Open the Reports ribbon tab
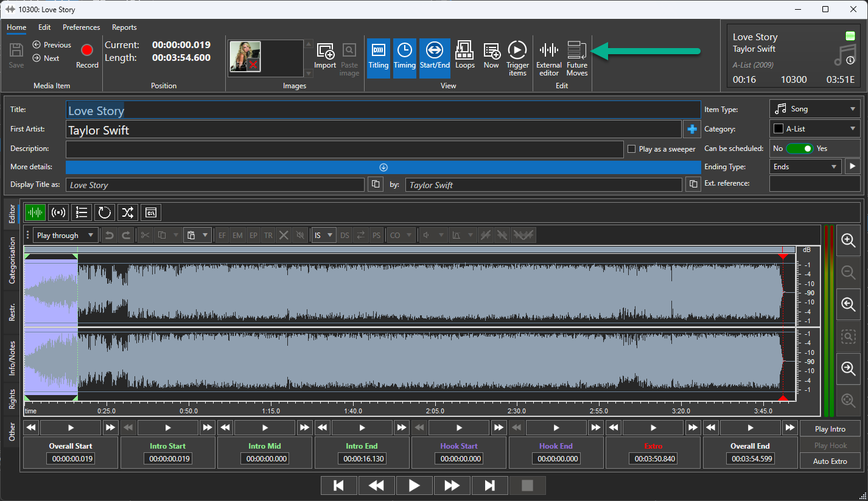Screen dimensions: 868x501 pos(124,27)
